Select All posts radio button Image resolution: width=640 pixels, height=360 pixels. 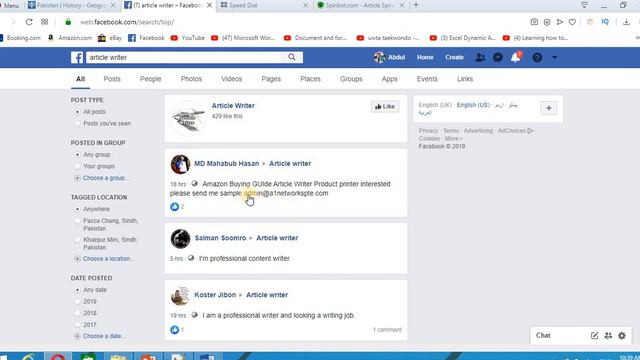pos(77,112)
